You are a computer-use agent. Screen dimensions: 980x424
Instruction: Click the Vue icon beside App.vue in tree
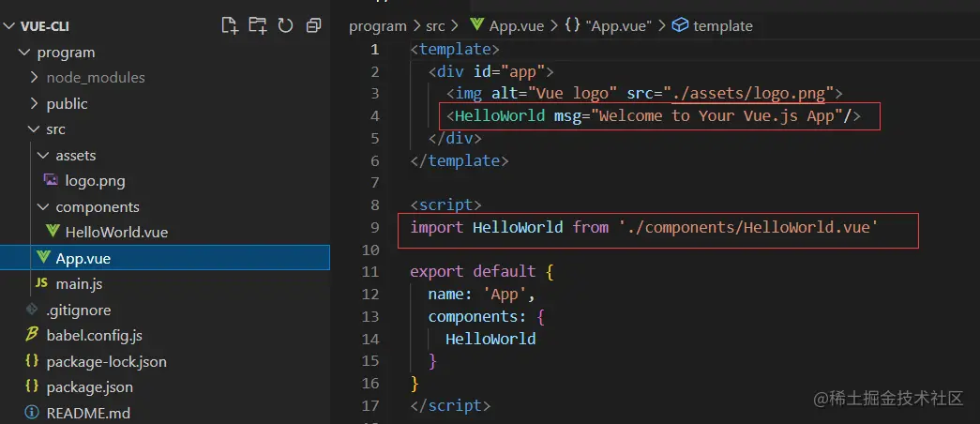click(x=43, y=258)
